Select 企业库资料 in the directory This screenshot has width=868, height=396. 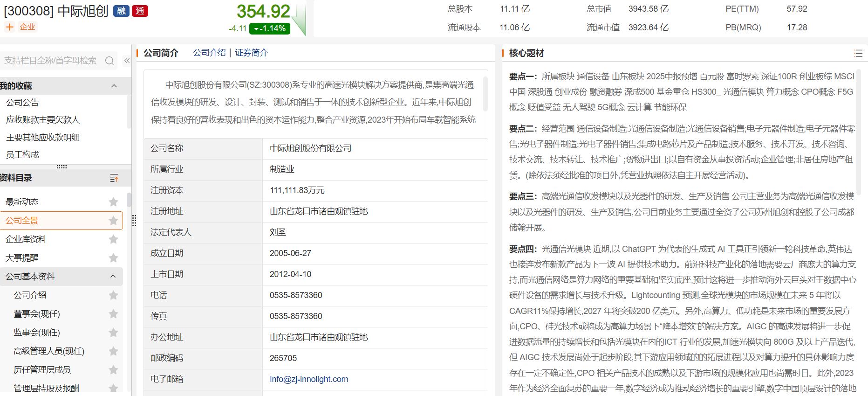(26, 239)
